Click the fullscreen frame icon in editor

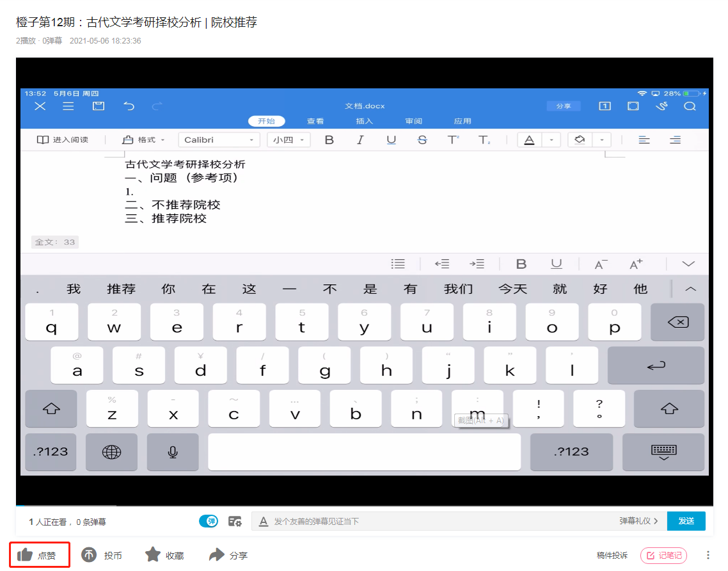pos(633,106)
